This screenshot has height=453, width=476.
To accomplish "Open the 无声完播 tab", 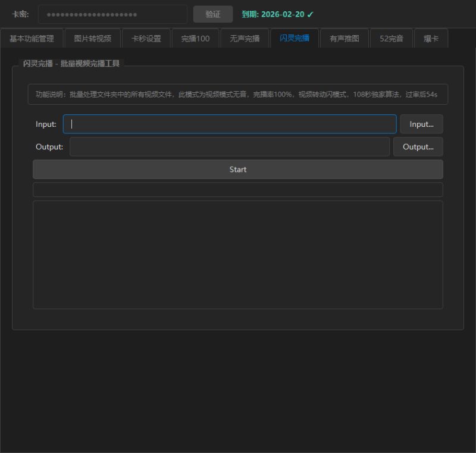I will [x=245, y=39].
